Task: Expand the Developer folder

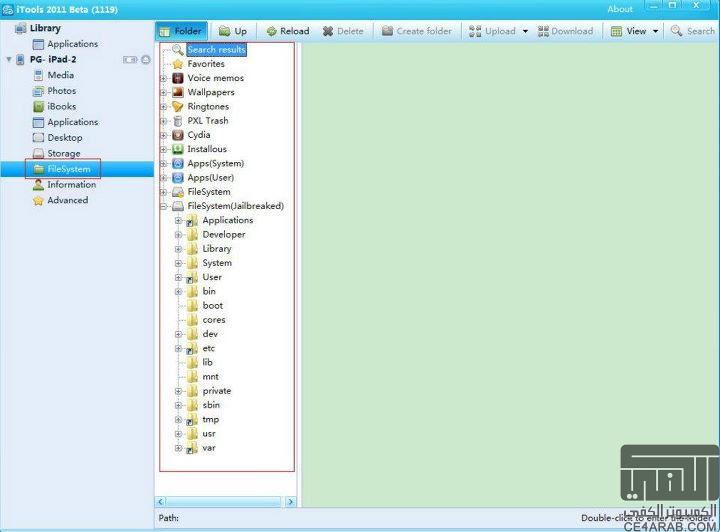Action: [179, 235]
